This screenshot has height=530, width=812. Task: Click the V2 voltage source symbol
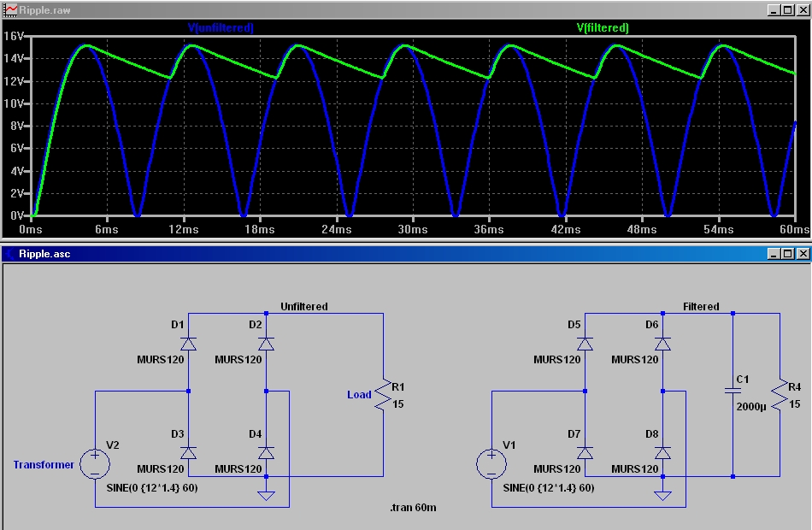95,463
